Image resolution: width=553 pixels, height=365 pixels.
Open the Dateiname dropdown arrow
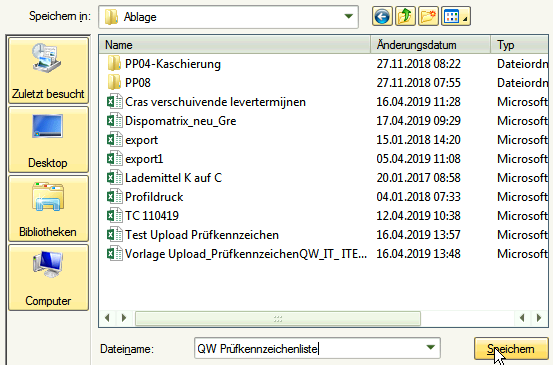point(430,348)
